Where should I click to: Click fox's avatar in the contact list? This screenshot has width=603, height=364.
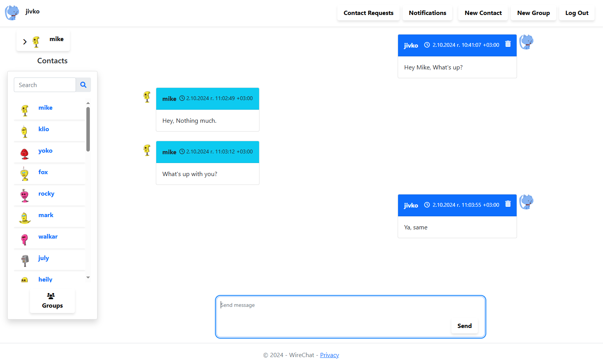pos(25,174)
